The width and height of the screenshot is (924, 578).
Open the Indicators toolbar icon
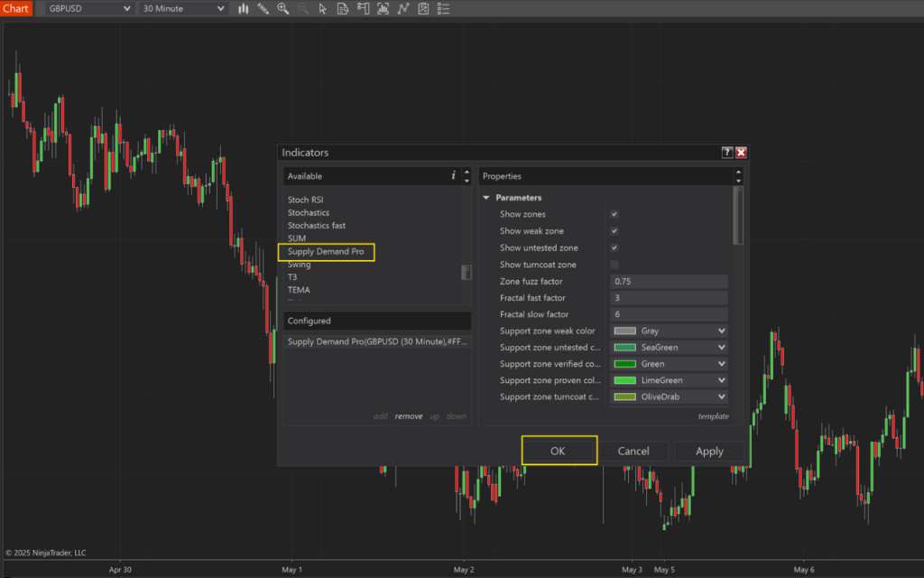pos(403,9)
